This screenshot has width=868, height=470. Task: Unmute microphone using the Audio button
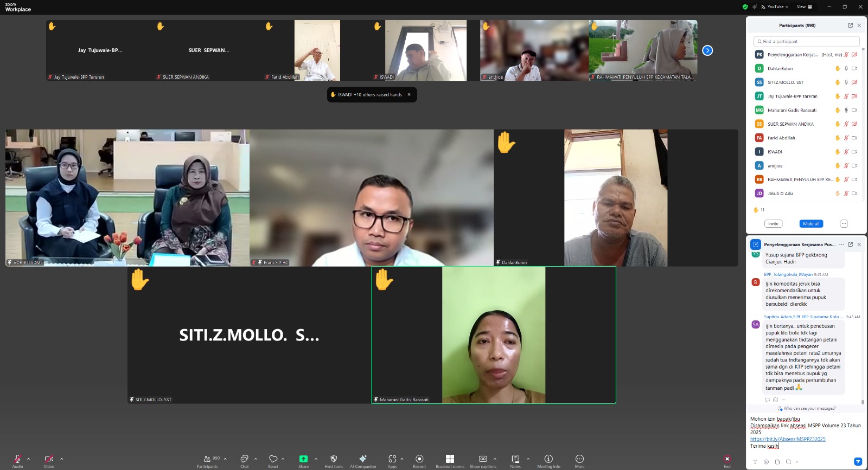(x=17, y=459)
